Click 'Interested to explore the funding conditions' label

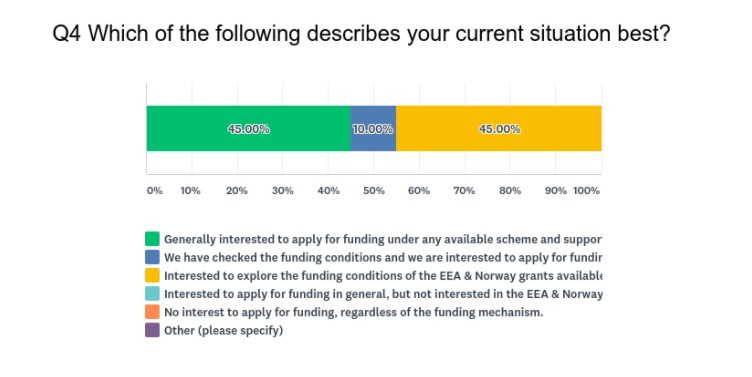[x=383, y=275]
